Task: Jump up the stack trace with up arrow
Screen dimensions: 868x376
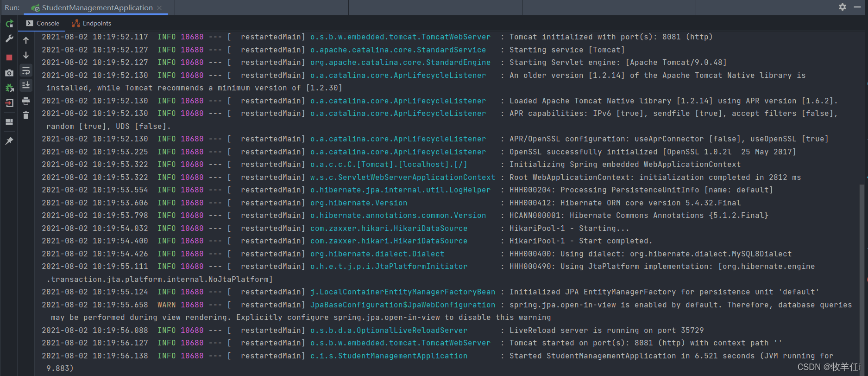Action: click(x=26, y=40)
